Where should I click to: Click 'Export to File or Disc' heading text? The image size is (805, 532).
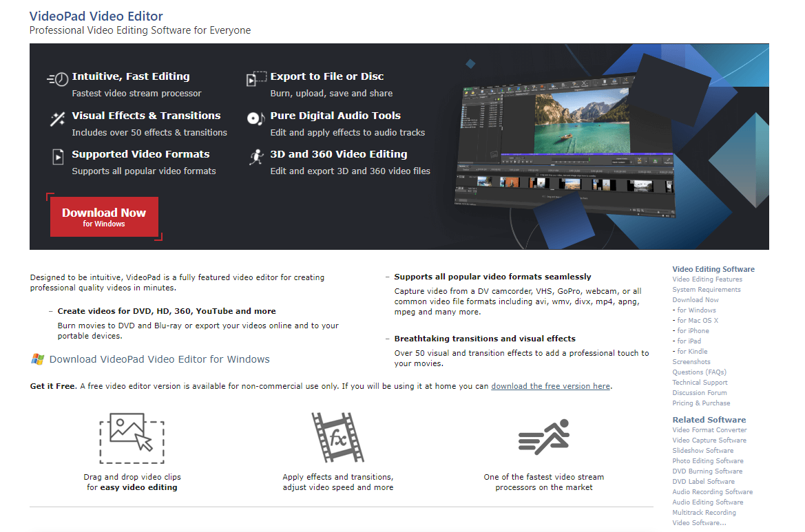(327, 76)
